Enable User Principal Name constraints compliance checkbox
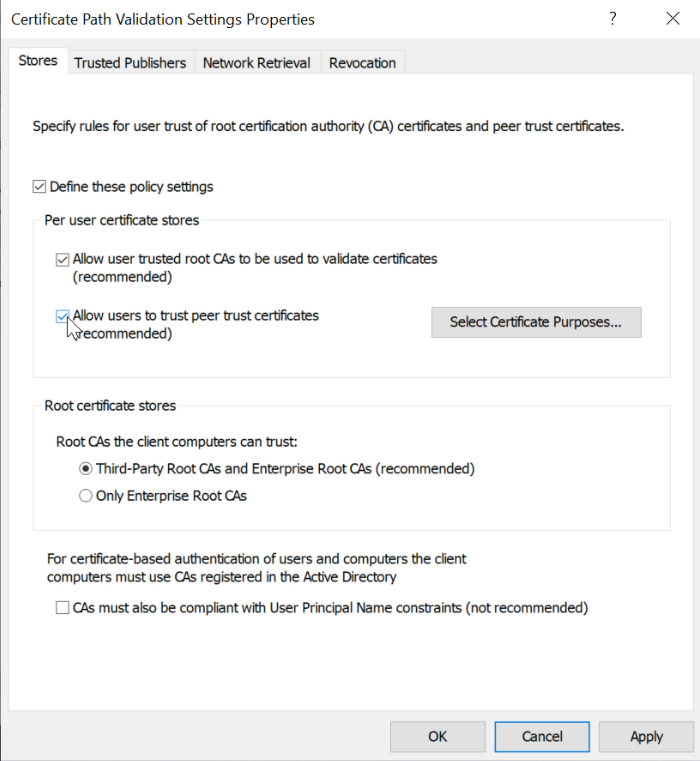Viewport: 700px width, 761px height. coord(63,607)
